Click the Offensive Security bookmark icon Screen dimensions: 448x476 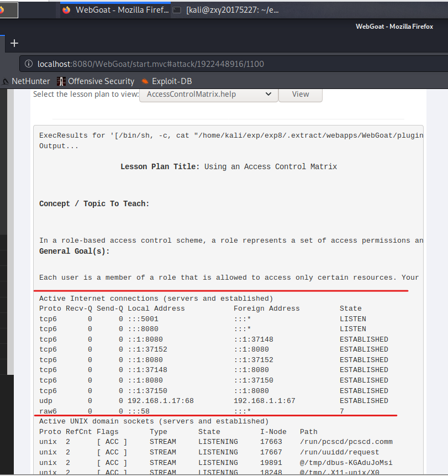pyautogui.click(x=61, y=81)
